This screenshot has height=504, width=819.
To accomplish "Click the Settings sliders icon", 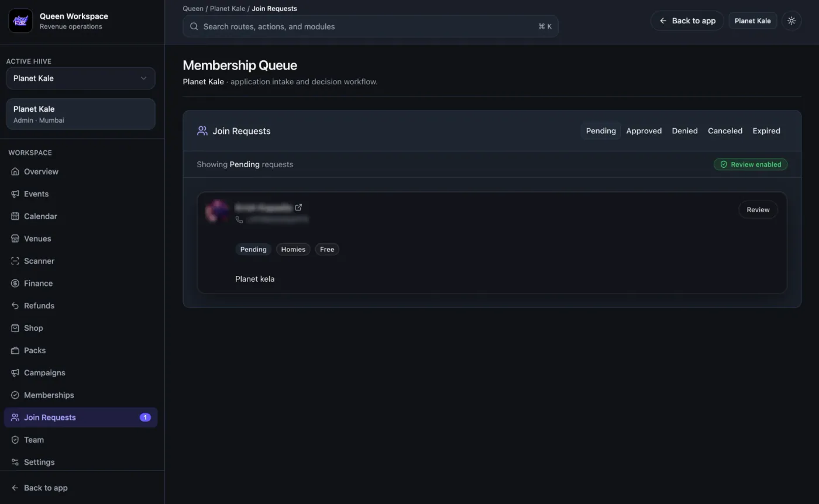I will (x=15, y=462).
